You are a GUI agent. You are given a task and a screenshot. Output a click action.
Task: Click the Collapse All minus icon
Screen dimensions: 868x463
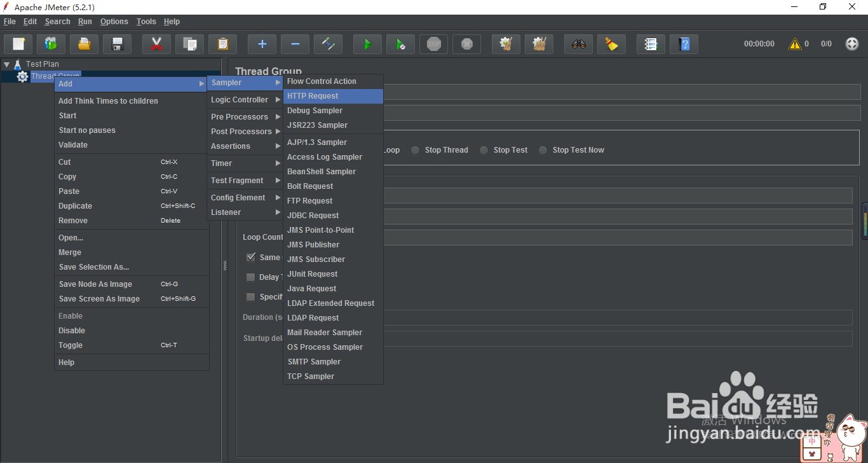tap(295, 44)
